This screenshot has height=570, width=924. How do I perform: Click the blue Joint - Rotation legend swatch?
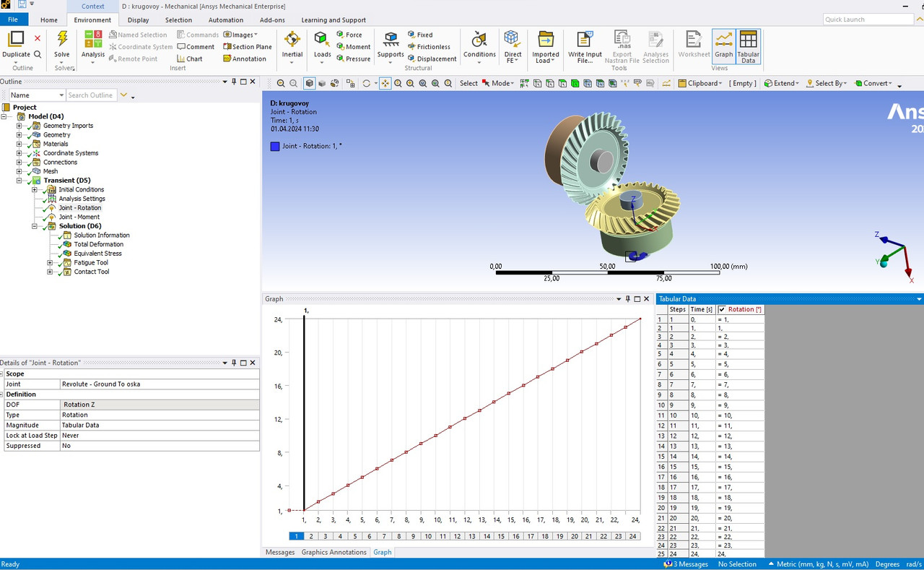coord(275,146)
